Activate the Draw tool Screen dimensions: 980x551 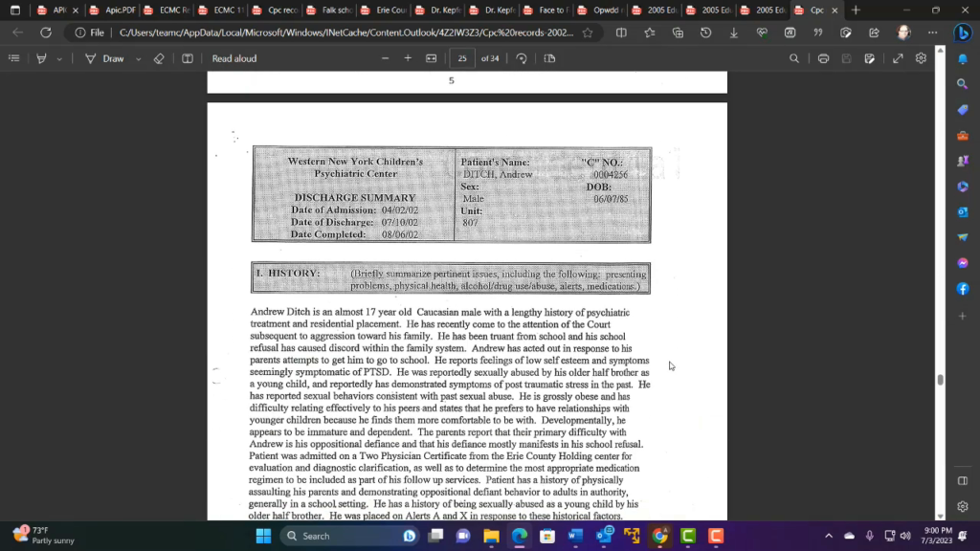[x=104, y=58]
